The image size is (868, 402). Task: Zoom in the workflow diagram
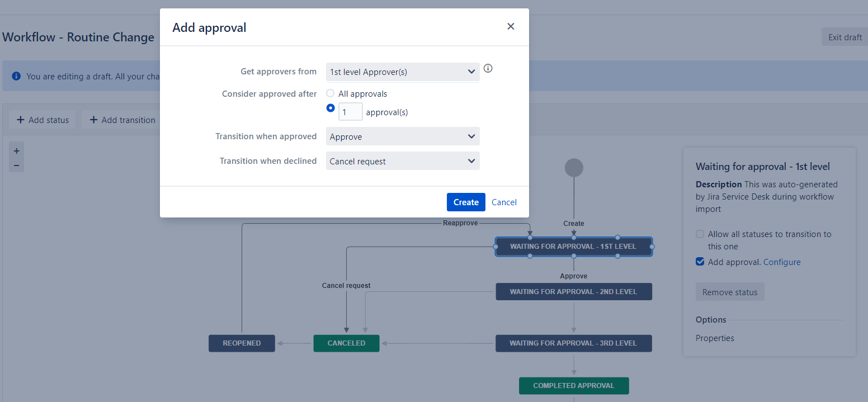click(x=16, y=151)
